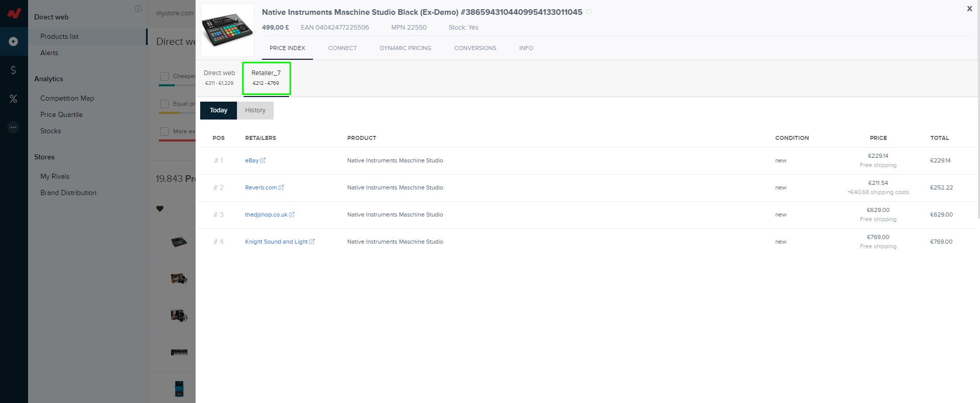Screen dimensions: 980x403
Task: Click the TOTAL column header
Action: [x=940, y=138]
